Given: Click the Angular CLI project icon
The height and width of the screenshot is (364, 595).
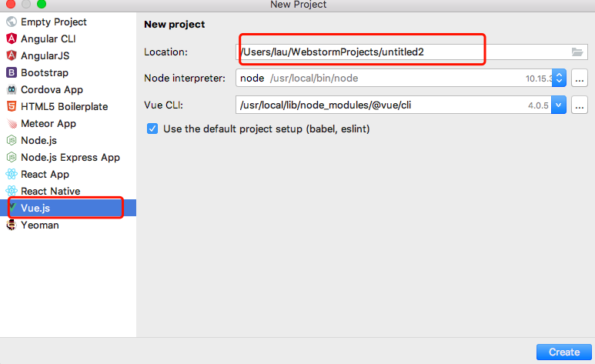Looking at the screenshot, I should 12,38.
